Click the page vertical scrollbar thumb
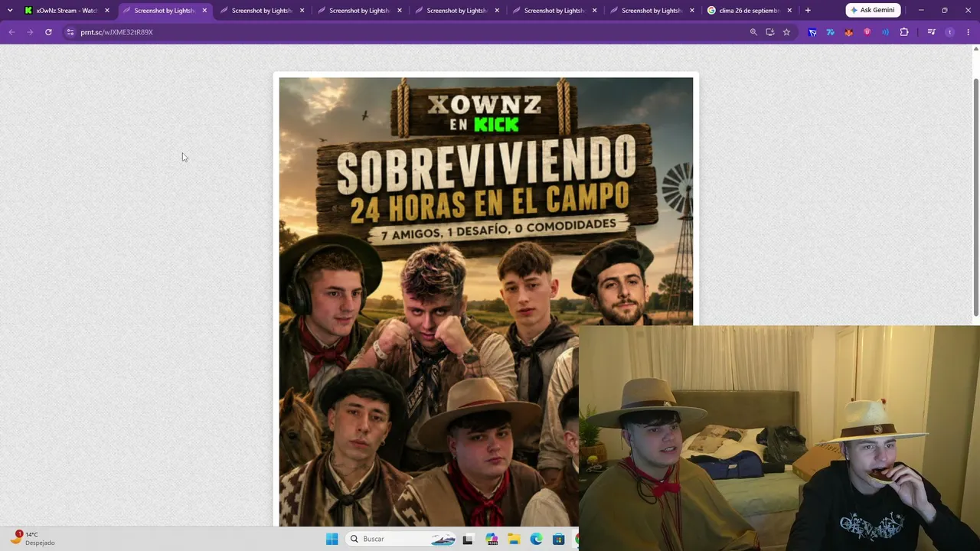The image size is (980, 551). coord(975,197)
